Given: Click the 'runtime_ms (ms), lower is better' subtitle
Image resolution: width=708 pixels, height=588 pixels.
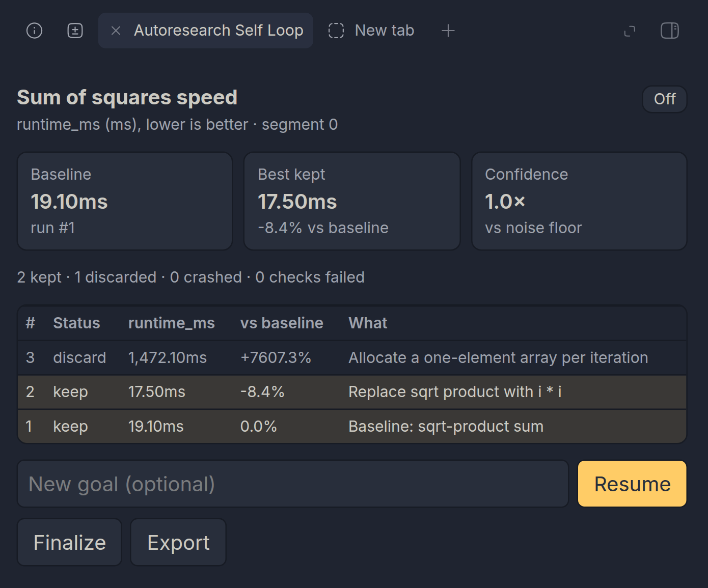Looking at the screenshot, I should [177, 124].
